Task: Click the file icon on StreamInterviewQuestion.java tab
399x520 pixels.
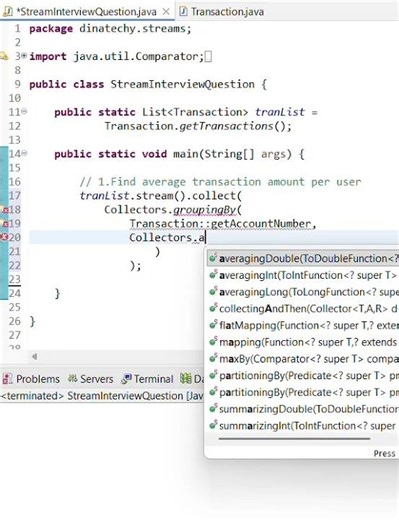Action: pyautogui.click(x=9, y=12)
